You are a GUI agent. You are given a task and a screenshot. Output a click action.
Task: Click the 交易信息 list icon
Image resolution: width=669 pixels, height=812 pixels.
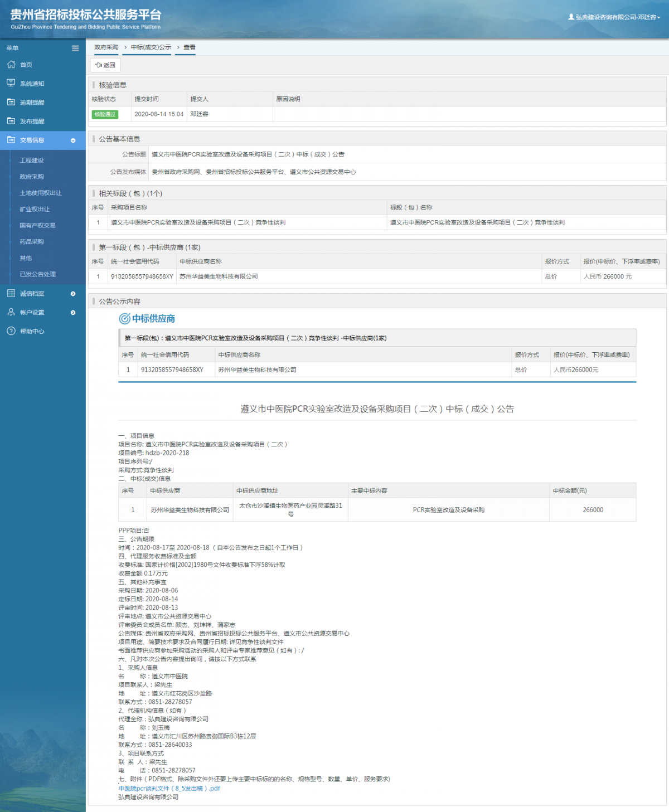click(x=11, y=140)
